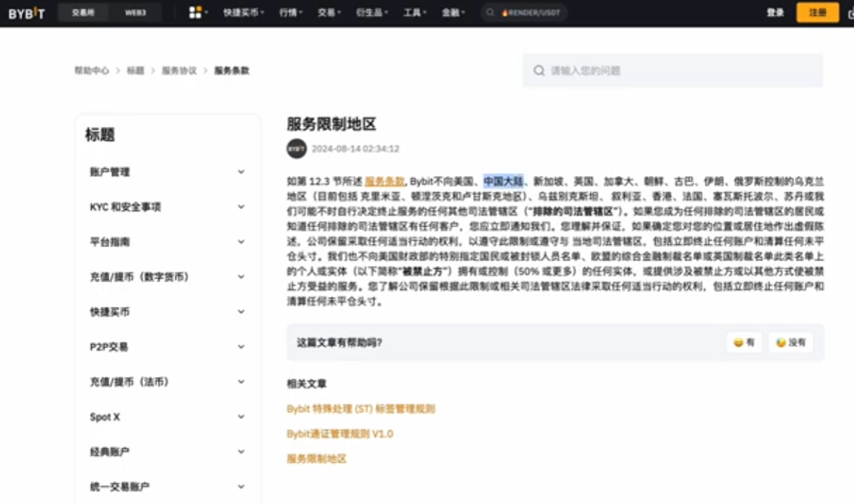Viewport: 854px width, 504px height.
Task: Open the 金融 menu
Action: click(453, 13)
